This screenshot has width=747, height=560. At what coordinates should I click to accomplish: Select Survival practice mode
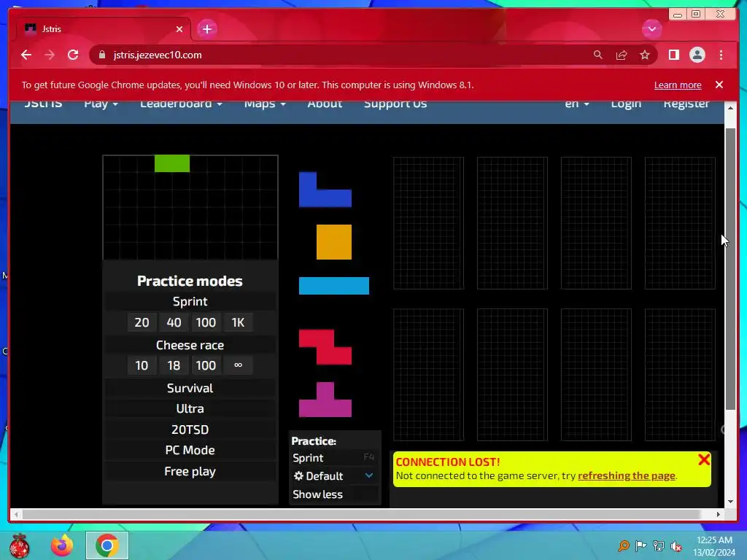[190, 388]
